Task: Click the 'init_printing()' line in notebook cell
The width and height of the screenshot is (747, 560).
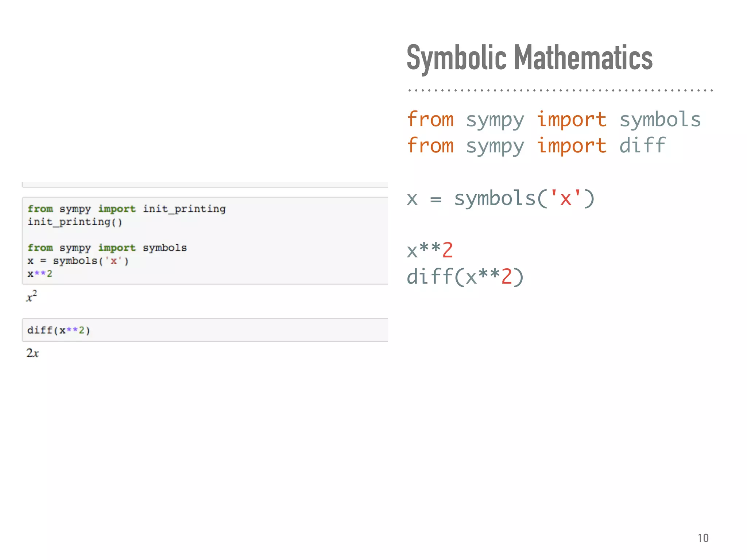Action: (x=75, y=222)
